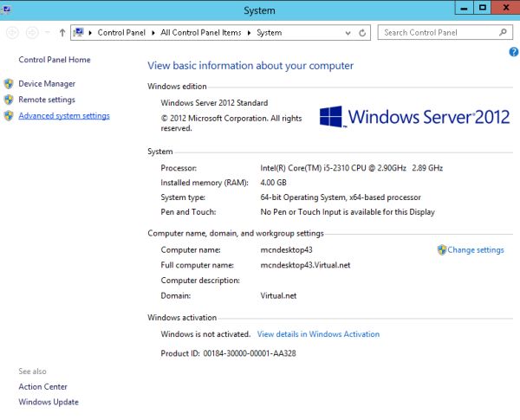This screenshot has height=420, width=520.
Task: Select the Windows Server 2012 Standard text
Action: 214,103
